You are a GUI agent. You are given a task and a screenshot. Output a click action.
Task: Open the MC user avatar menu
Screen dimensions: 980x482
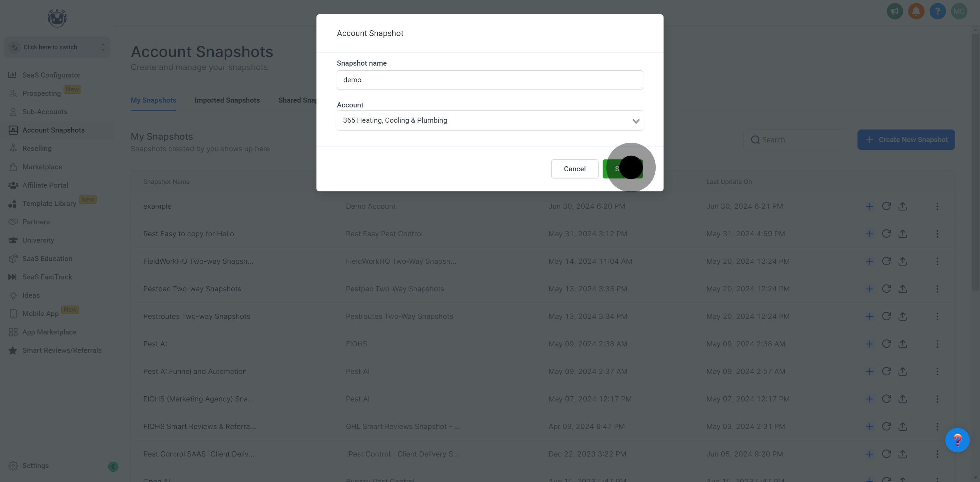coord(959,12)
